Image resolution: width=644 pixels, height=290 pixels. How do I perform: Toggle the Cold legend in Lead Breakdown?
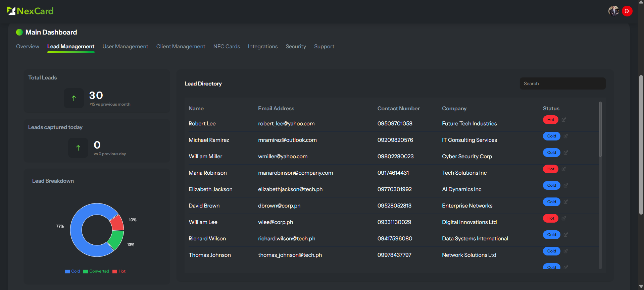point(73,271)
